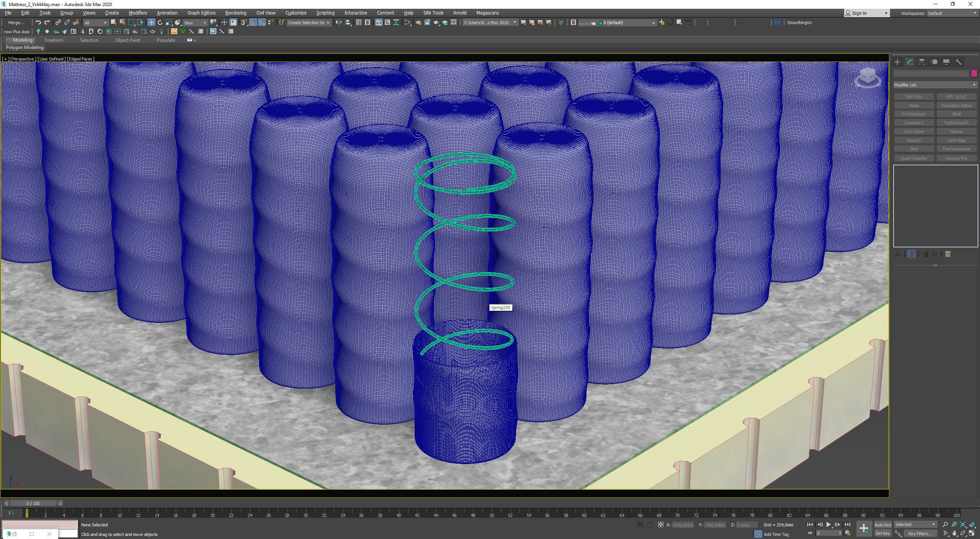
Task: Click the Play Animation button
Action: (828, 525)
